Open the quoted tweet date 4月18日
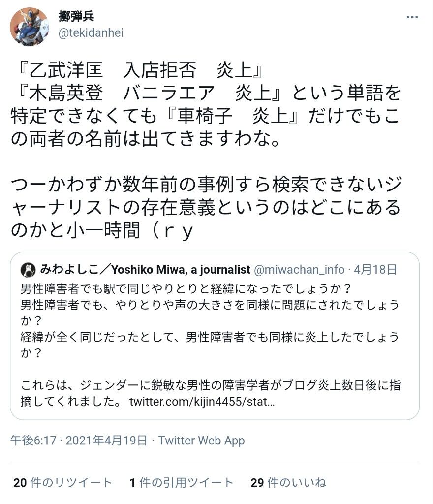Screen dimensions: 433x504 [375, 269]
